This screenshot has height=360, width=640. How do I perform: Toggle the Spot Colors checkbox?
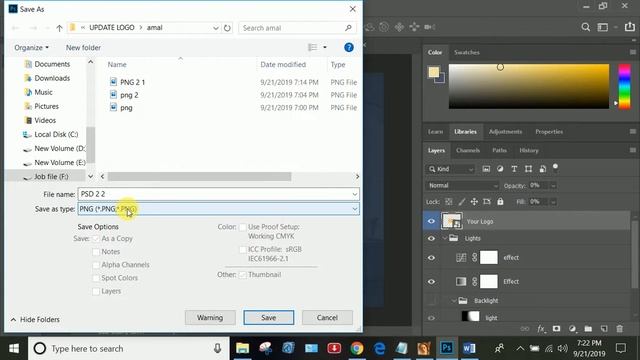click(x=96, y=278)
